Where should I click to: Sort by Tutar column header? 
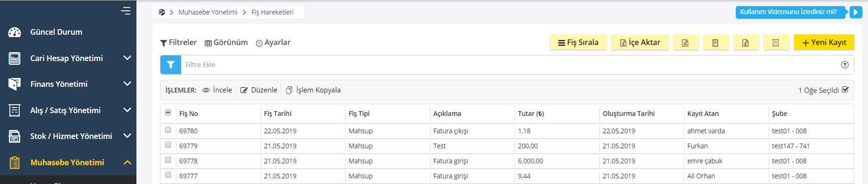click(531, 114)
